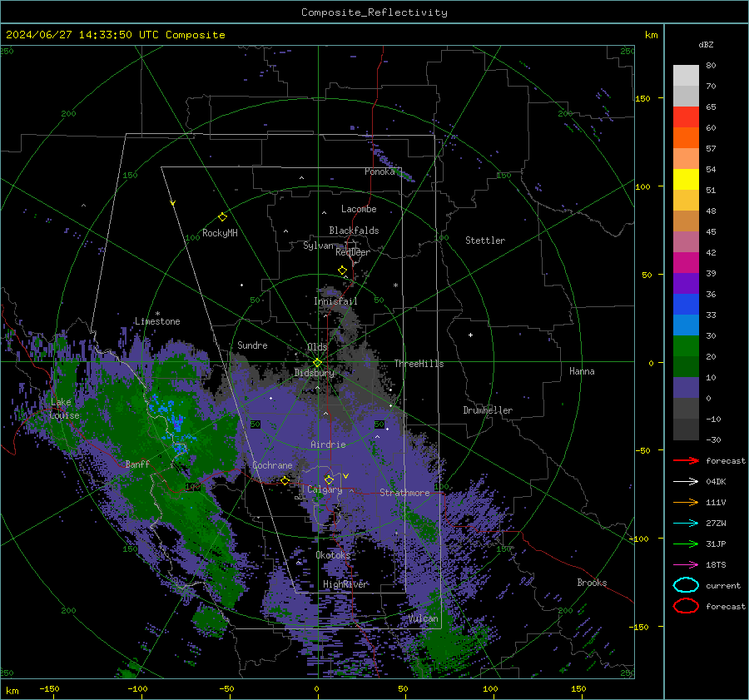
Task: Click the yellow diamond marker beside RockyMH
Action: tap(222, 217)
